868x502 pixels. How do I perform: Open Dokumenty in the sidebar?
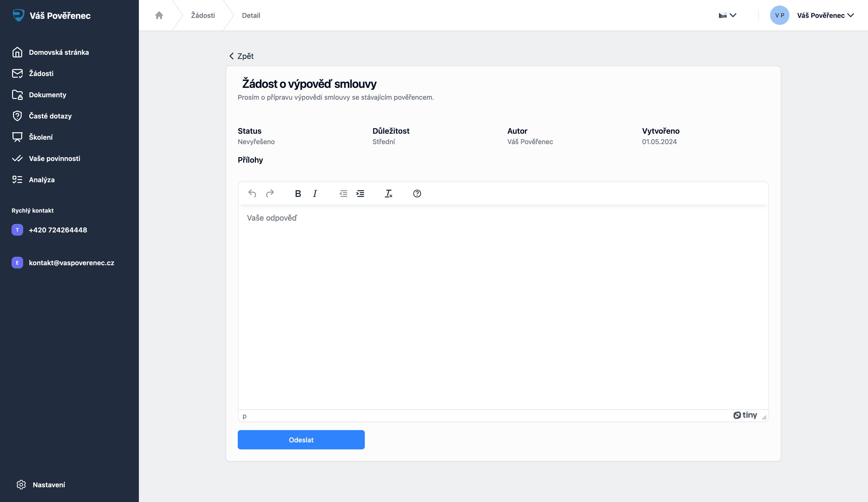point(47,95)
